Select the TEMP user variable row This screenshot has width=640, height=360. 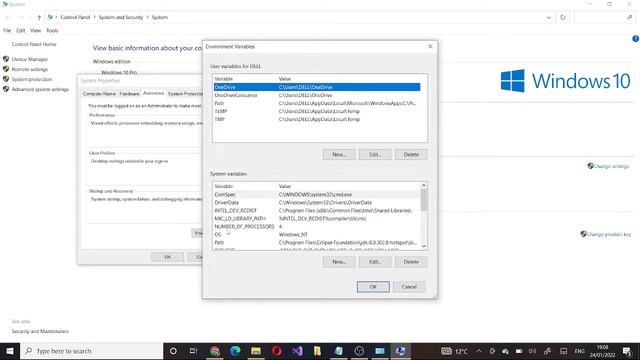click(317, 111)
